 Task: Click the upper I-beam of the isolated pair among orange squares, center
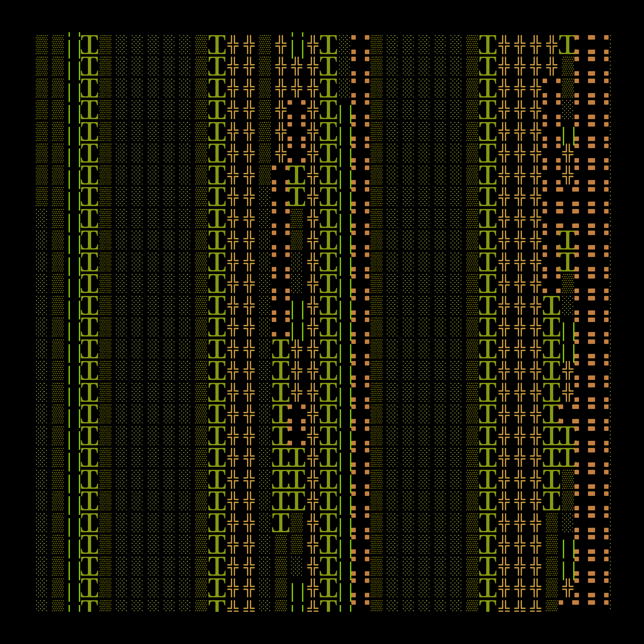pos(297,175)
